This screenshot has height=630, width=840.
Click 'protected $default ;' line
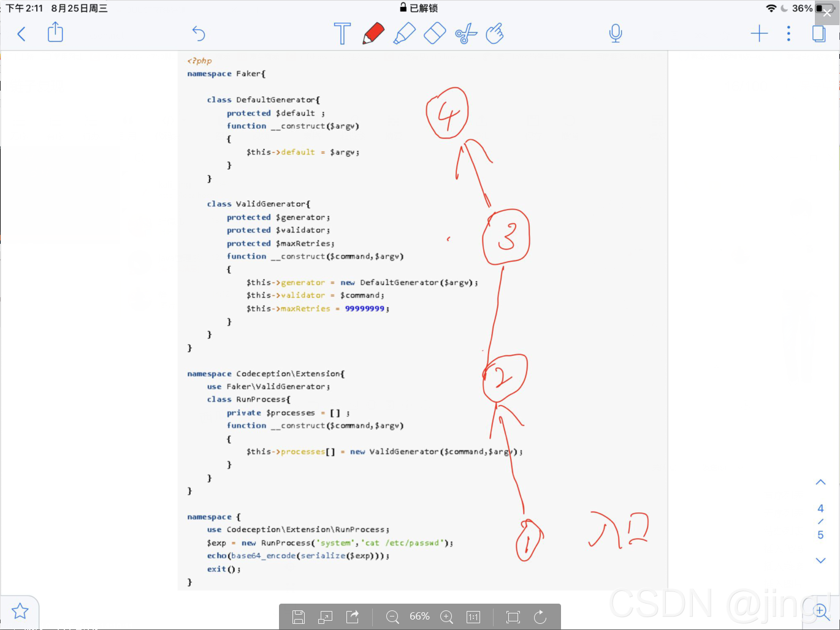[276, 113]
